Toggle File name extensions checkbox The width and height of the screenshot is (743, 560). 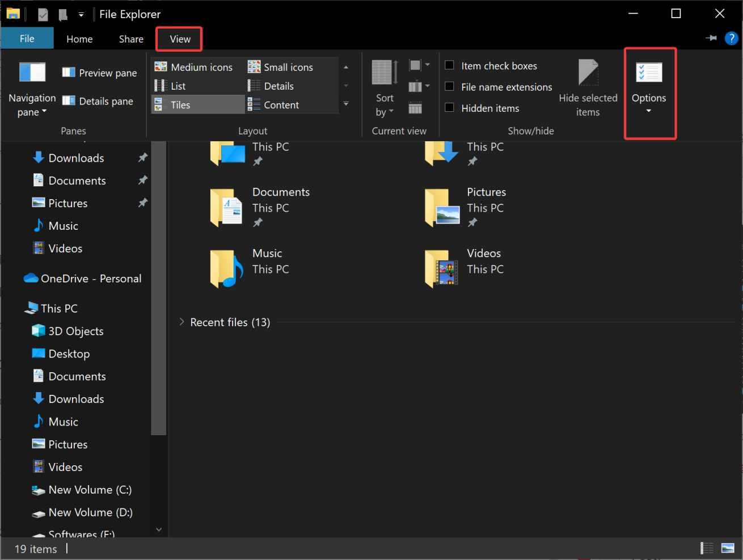pyautogui.click(x=449, y=87)
